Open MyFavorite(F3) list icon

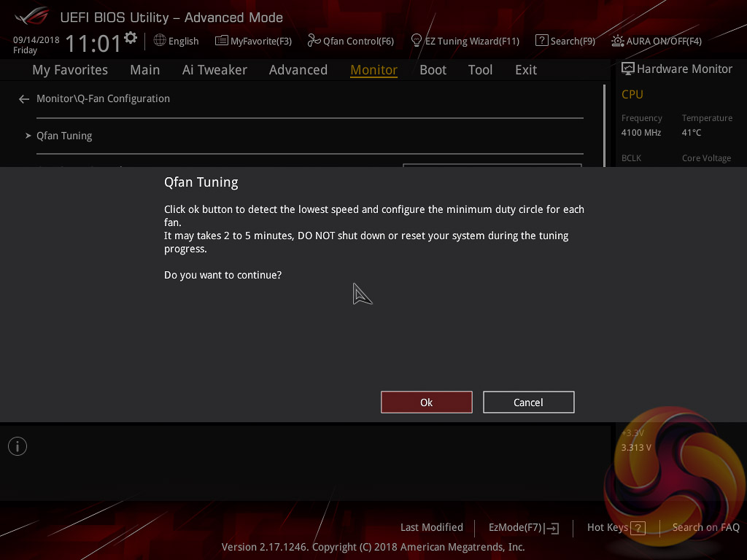(221, 41)
